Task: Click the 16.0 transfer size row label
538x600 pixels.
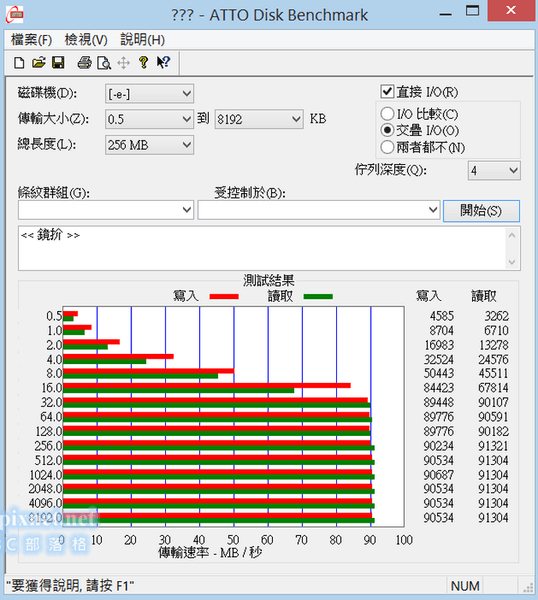Action: [x=52, y=388]
